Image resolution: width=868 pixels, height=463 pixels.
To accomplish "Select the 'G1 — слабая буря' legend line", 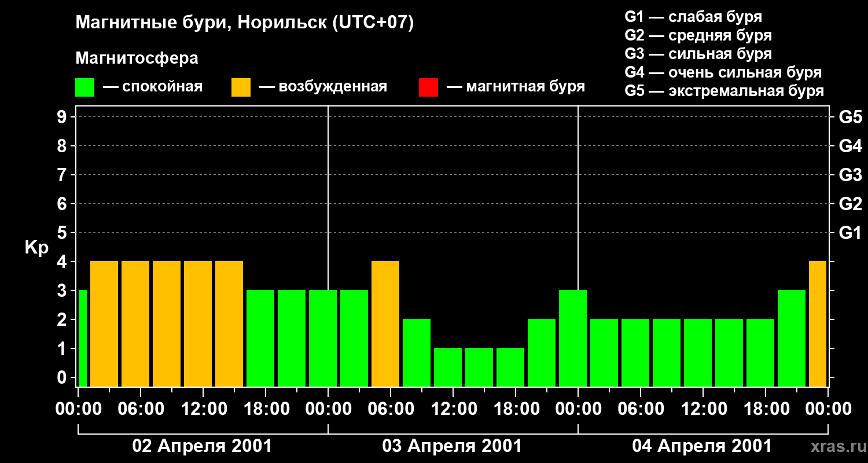I will (693, 17).
